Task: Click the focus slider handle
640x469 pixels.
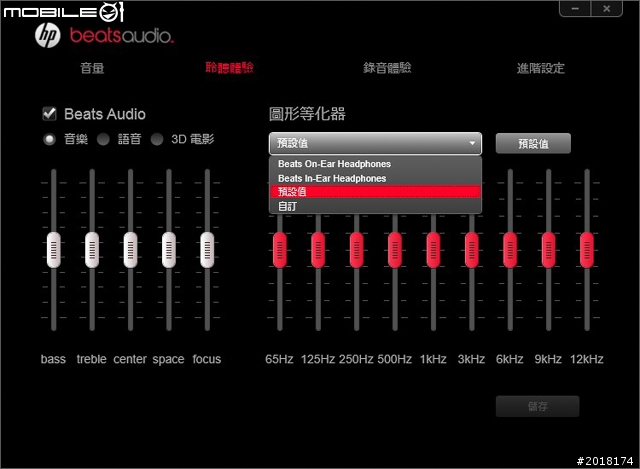Action: (x=207, y=250)
